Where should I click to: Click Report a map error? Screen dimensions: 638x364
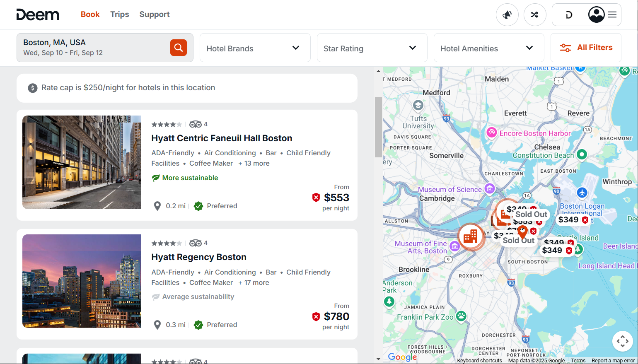[x=613, y=361]
